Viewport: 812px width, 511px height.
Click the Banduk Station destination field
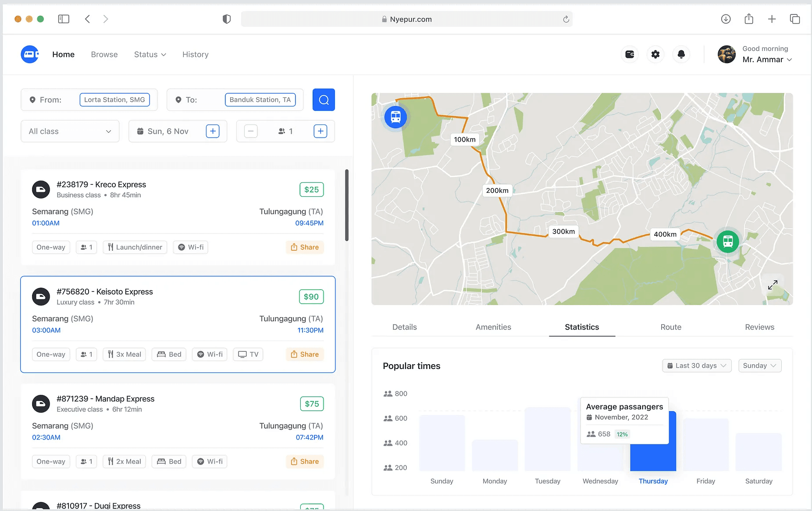tap(260, 99)
